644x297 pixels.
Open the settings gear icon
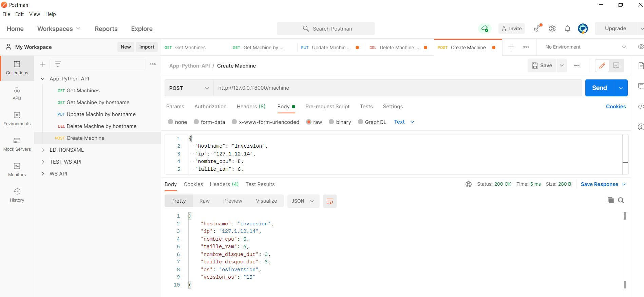pos(552,29)
